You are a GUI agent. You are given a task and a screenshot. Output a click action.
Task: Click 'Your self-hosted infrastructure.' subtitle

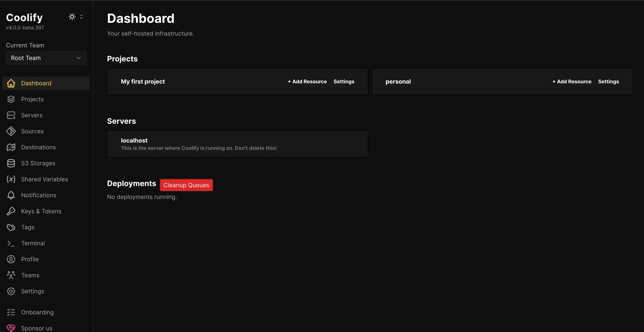(x=151, y=33)
